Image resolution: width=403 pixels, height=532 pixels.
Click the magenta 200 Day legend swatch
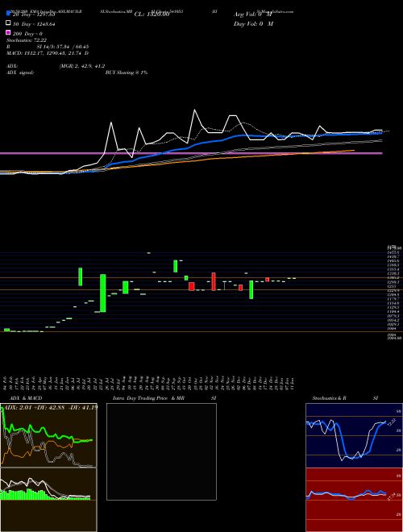click(8, 32)
